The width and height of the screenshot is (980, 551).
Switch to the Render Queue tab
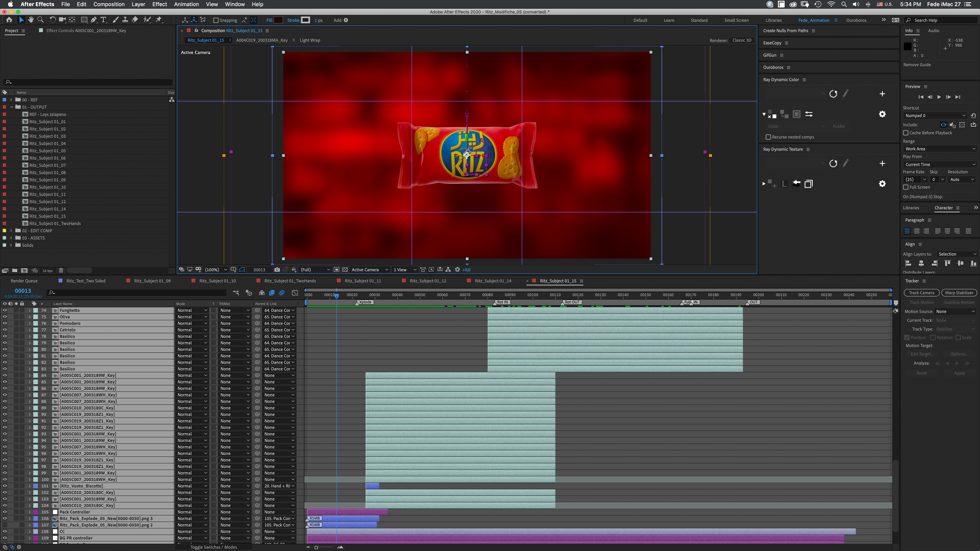pyautogui.click(x=24, y=281)
